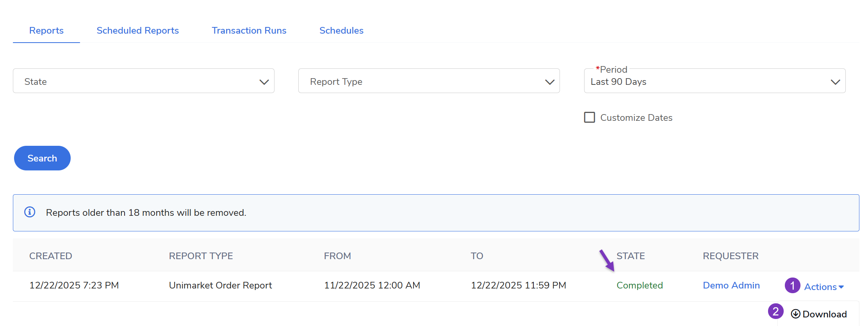868x326 pixels.
Task: Open the State filter dropdown
Action: (x=143, y=81)
